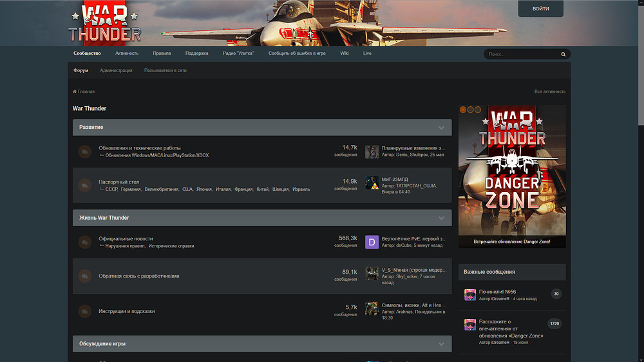Open the Официальные новости forum
The width and height of the screenshot is (644, 362).
[x=126, y=239]
